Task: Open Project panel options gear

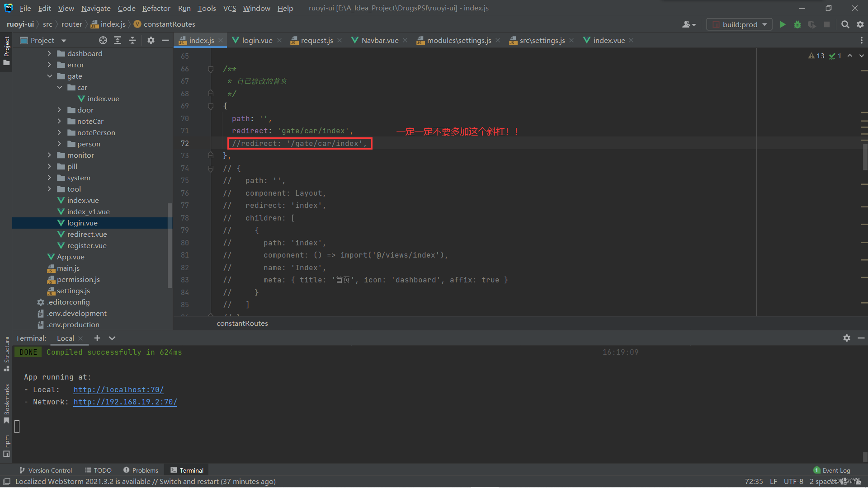Action: (151, 40)
